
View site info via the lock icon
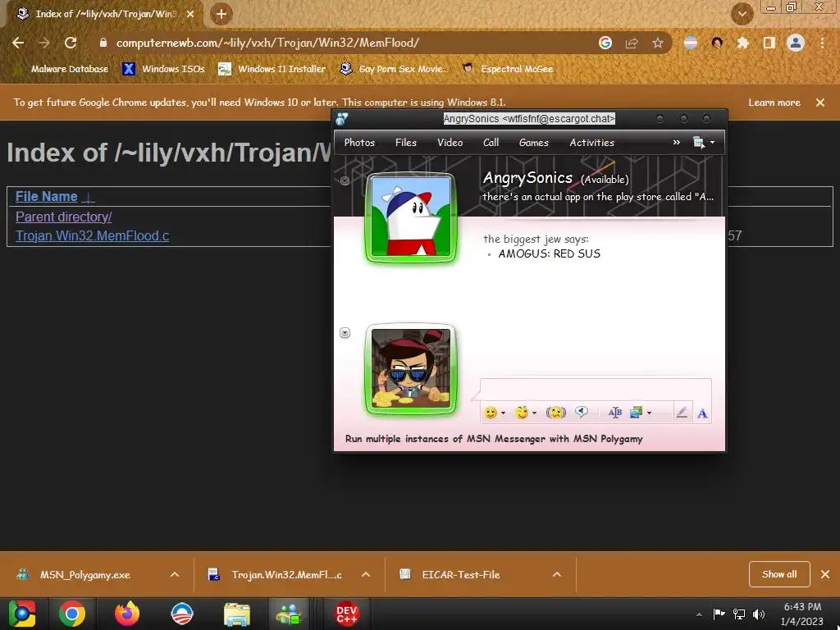pyautogui.click(x=103, y=43)
